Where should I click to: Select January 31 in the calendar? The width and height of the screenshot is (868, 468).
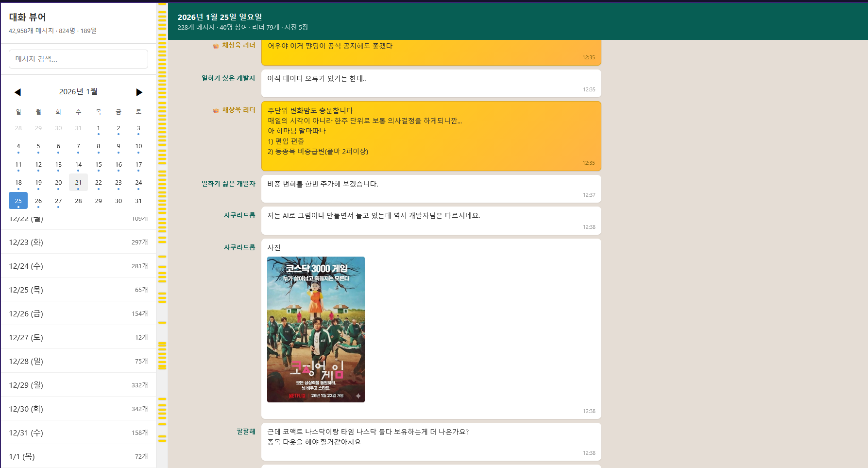[138, 201]
